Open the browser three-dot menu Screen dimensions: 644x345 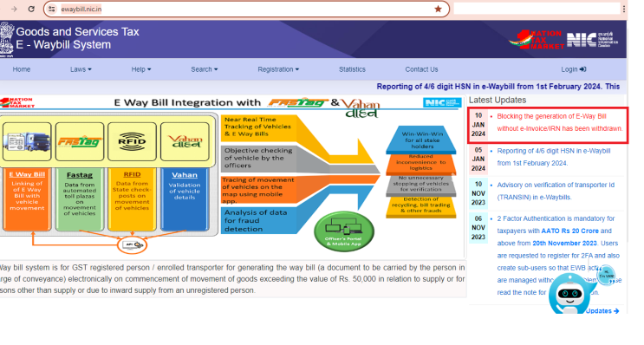click(624, 9)
